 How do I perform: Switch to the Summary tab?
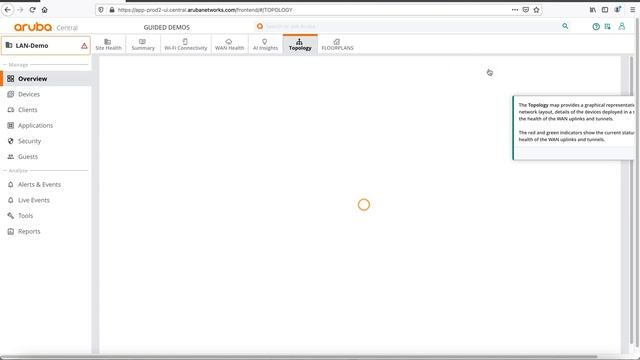tap(143, 44)
